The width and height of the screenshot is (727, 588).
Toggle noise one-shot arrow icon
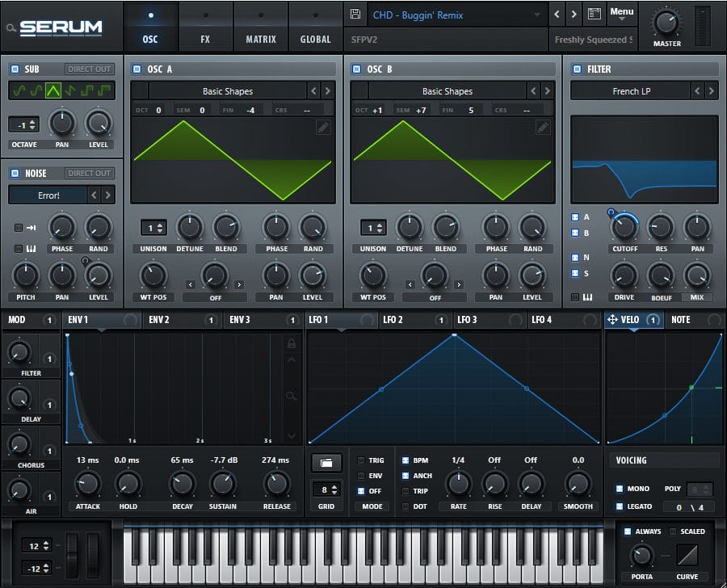coord(32,228)
